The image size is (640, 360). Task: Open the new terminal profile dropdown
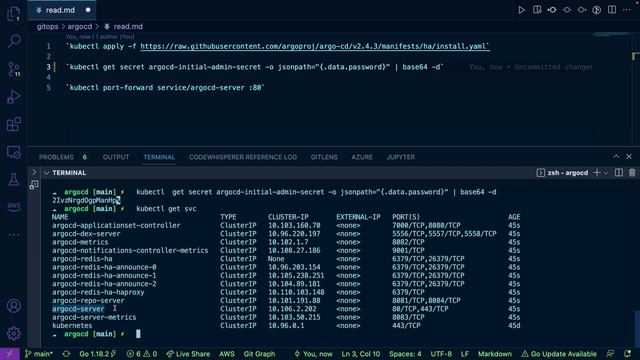pyautogui.click(x=606, y=173)
